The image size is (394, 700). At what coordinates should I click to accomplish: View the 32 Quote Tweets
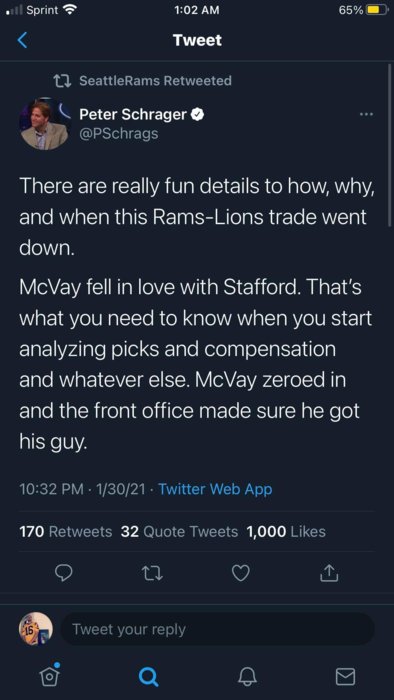180,532
